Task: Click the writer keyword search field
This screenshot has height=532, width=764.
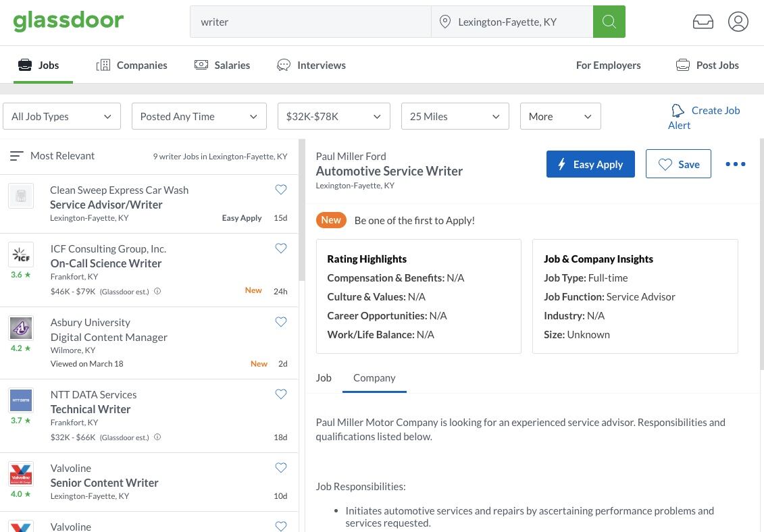Action: click(311, 22)
